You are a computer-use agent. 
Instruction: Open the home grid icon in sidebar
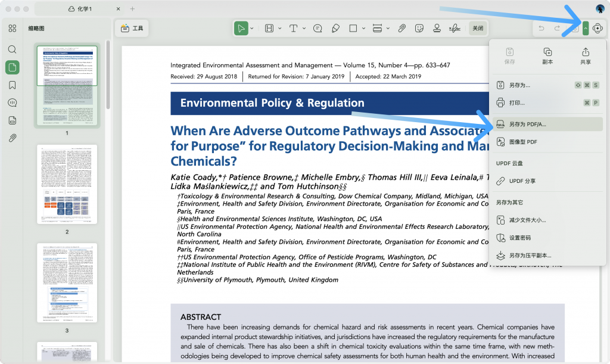[13, 28]
